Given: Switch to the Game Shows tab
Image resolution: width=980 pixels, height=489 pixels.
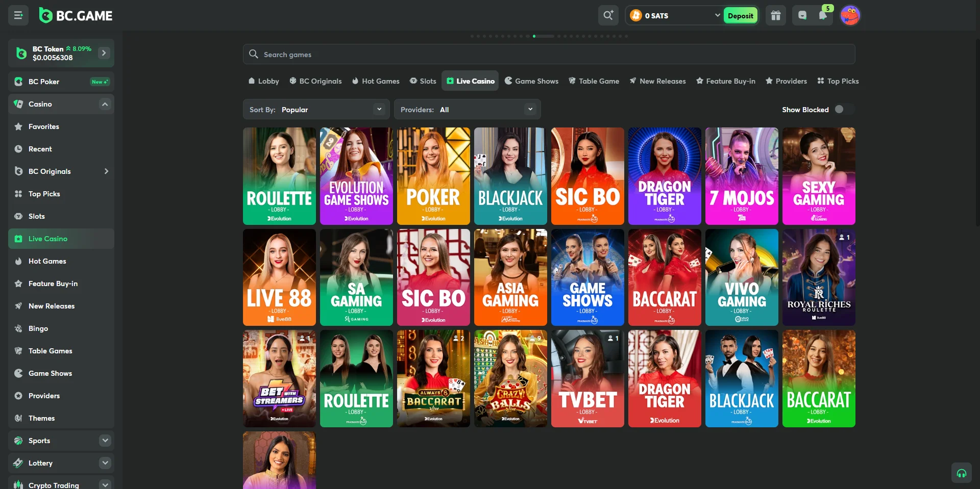Looking at the screenshot, I should [x=531, y=81].
